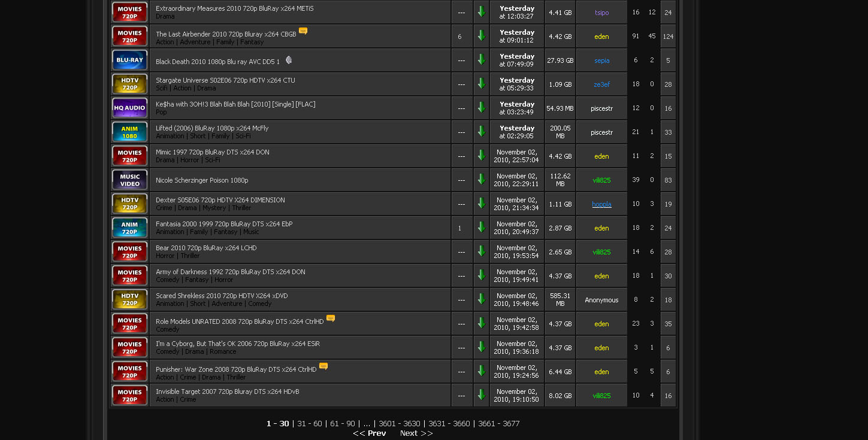Open the comments bubble on Role Models UNRATED
This screenshot has height=440, width=868.
coord(331,318)
